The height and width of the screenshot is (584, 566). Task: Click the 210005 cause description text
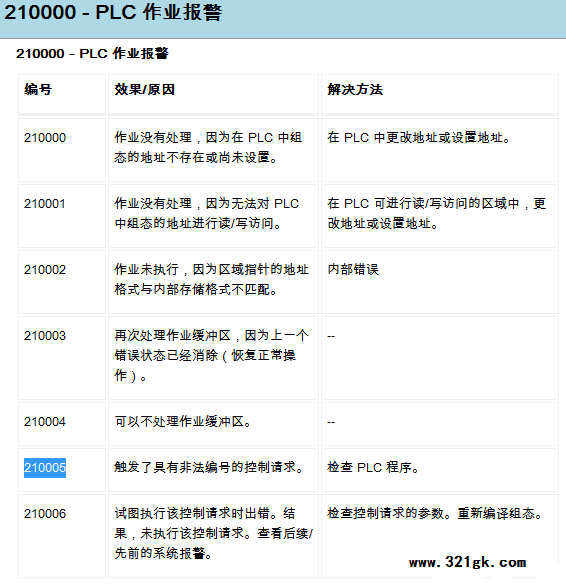(209, 467)
